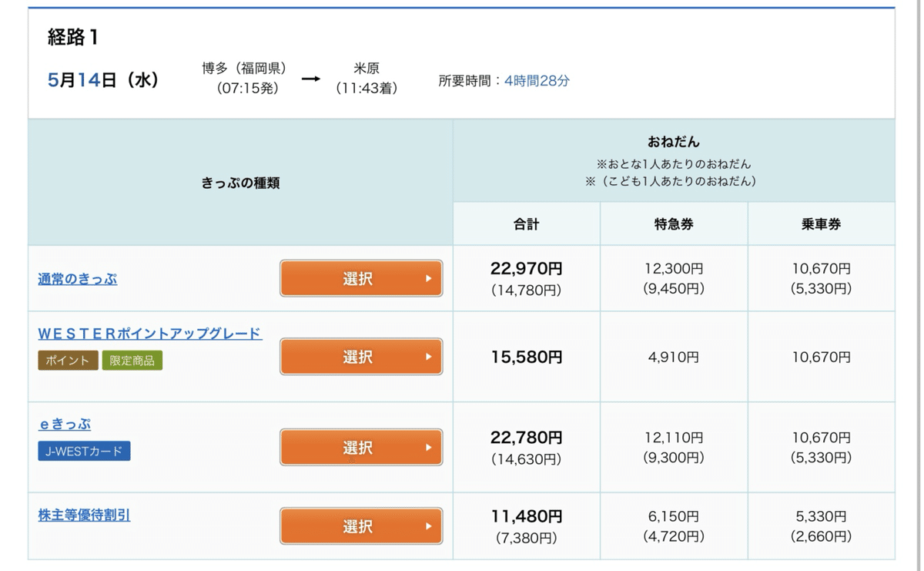Click the 限定商品 badge
The width and height of the screenshot is (924, 571).
132,360
